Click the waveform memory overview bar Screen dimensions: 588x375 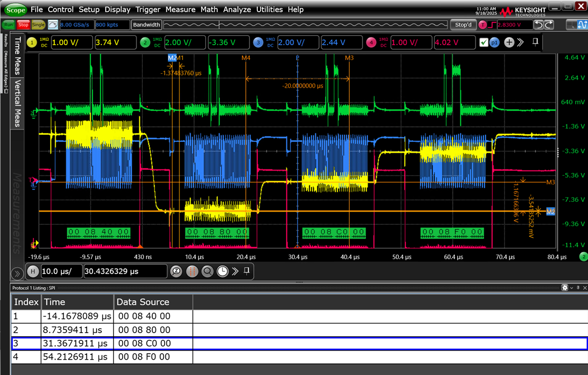[x=306, y=25]
